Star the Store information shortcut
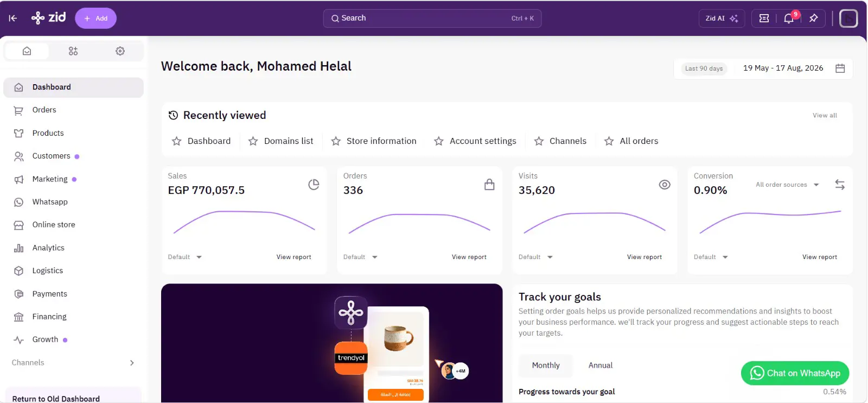Image resolution: width=868 pixels, height=403 pixels. [336, 141]
